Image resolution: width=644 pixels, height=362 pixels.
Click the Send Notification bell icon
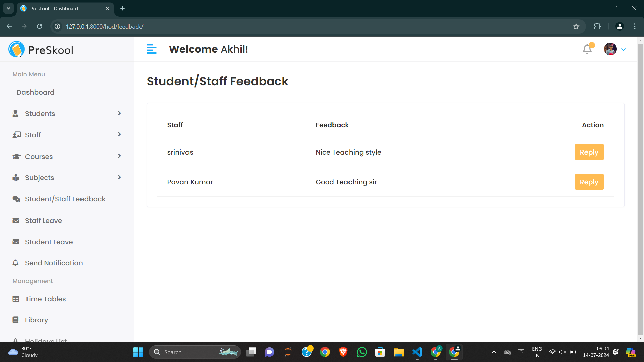(15, 263)
